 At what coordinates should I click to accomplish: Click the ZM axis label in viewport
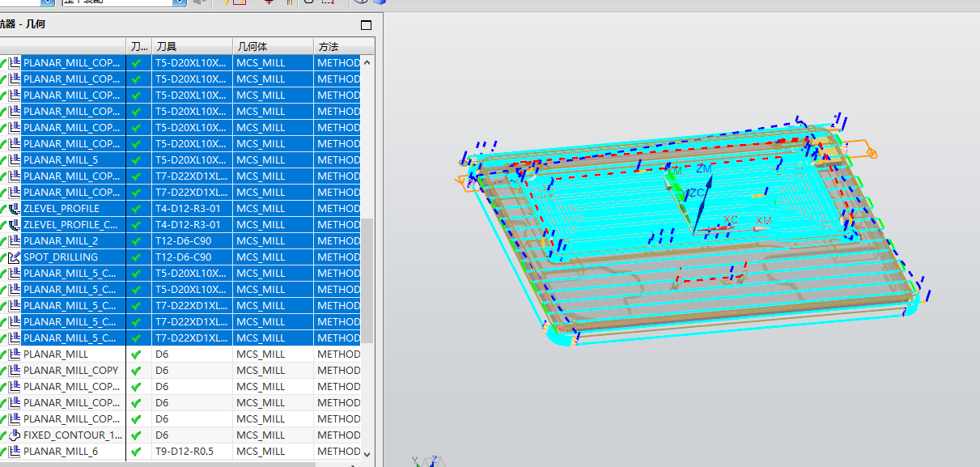coord(704,168)
